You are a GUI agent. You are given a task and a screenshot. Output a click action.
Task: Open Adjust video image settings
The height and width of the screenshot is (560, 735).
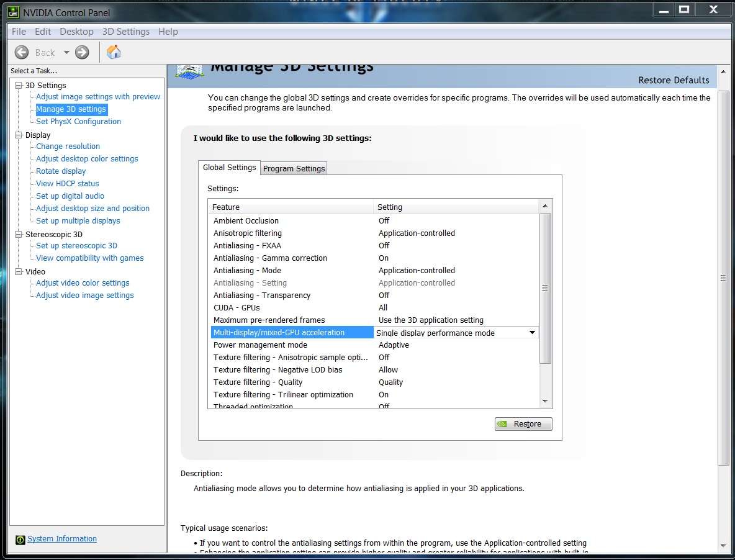click(x=85, y=296)
